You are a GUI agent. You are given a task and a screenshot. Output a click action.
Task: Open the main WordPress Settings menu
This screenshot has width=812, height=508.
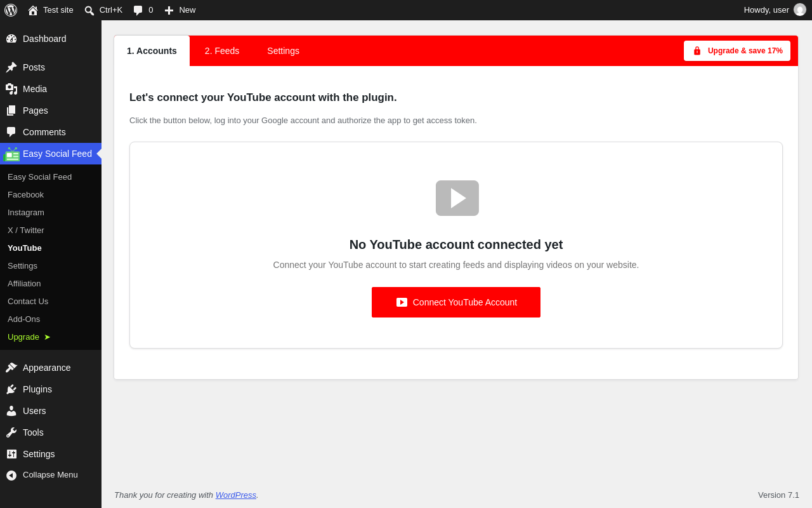coord(51,454)
